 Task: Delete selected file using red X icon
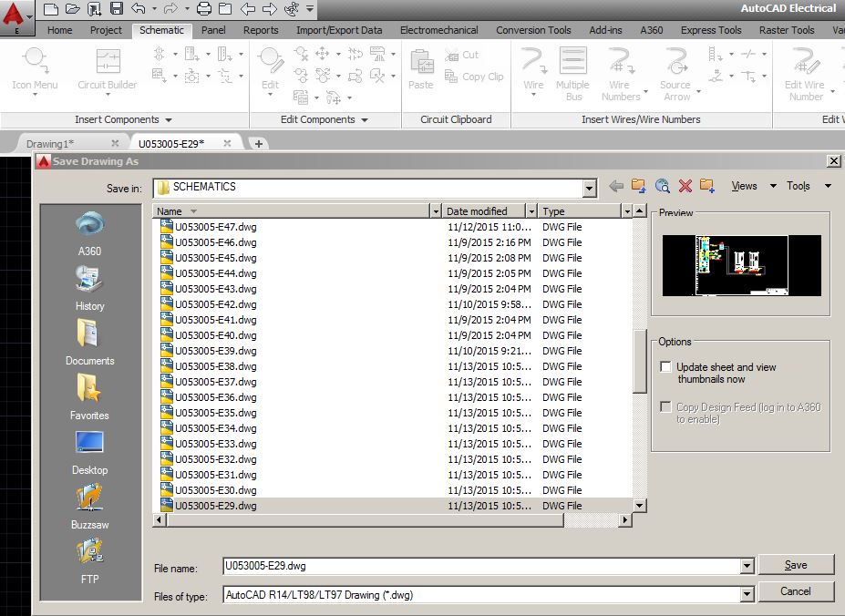point(685,185)
